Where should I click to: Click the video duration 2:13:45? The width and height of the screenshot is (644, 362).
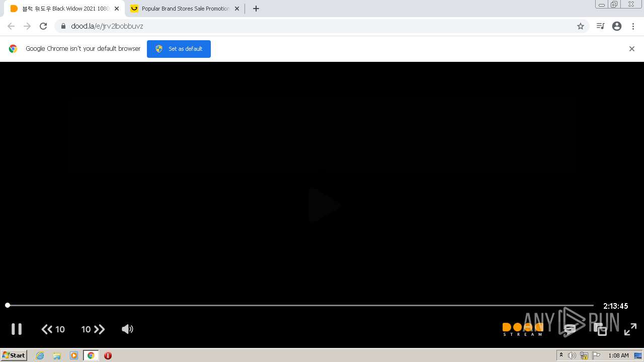pos(615,306)
